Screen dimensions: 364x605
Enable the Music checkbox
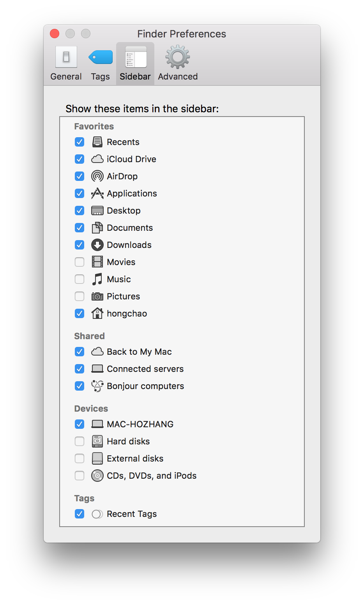79,279
